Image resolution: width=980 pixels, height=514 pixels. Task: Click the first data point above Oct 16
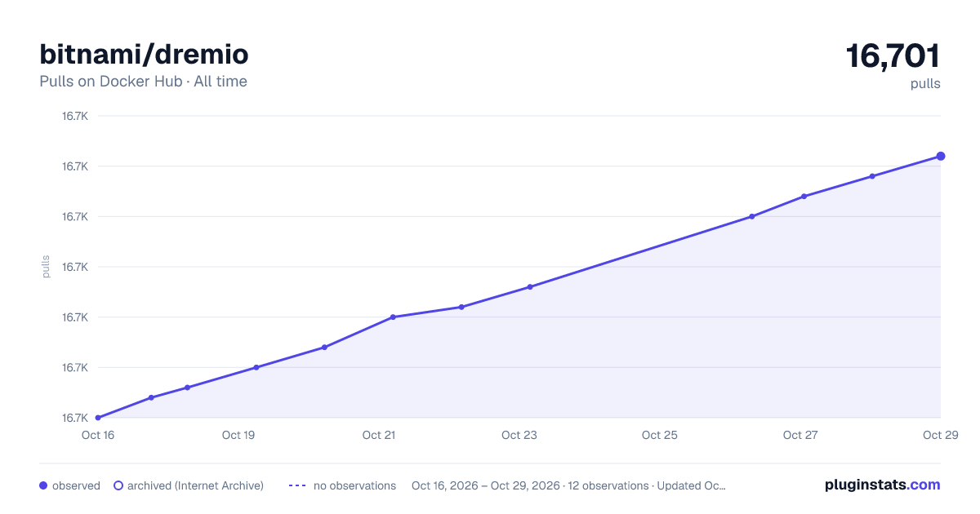tap(98, 418)
